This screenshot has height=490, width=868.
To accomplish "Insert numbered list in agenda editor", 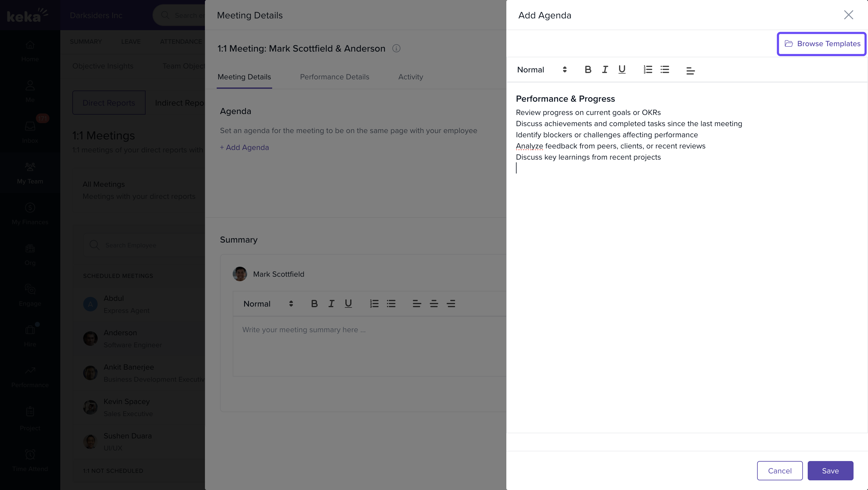I will 648,69.
